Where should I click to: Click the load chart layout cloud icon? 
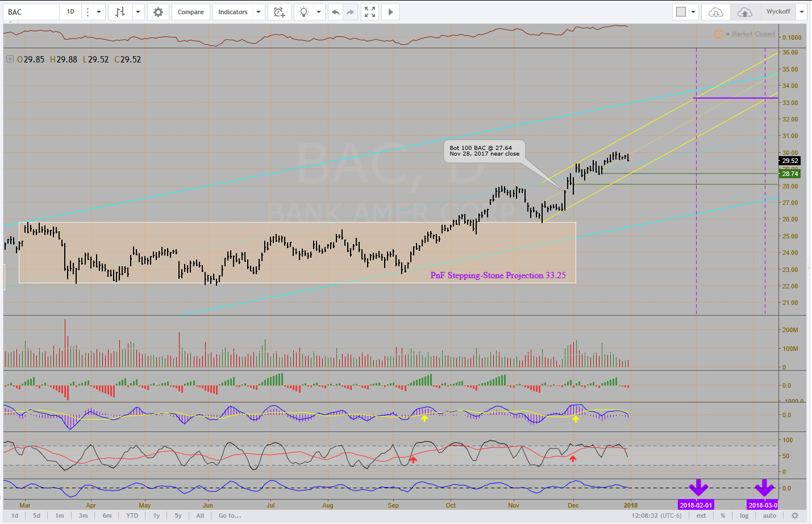pyautogui.click(x=715, y=12)
